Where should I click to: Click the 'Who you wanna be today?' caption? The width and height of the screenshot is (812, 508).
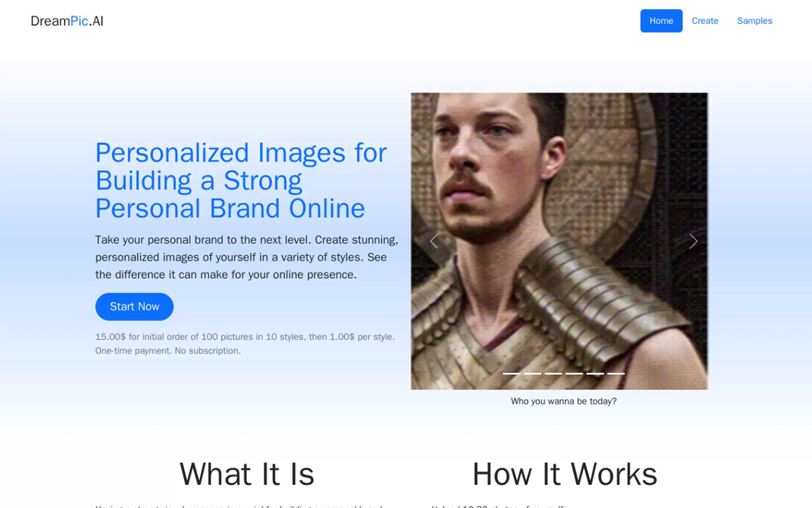coord(563,401)
